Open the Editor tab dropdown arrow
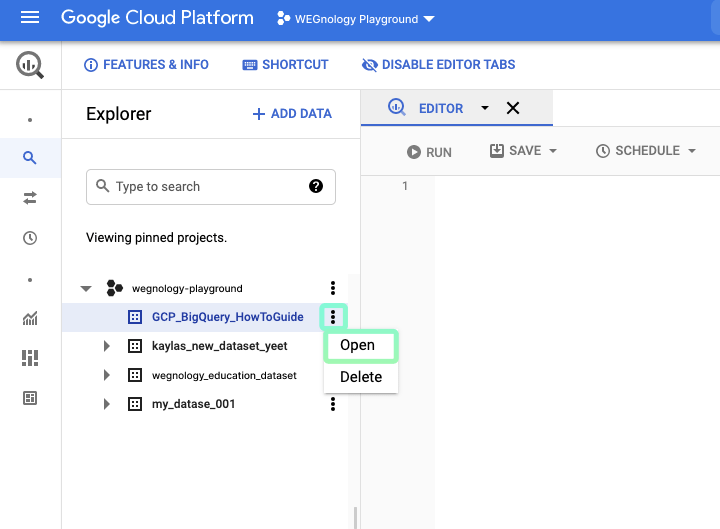The height and width of the screenshot is (529, 720). pos(484,108)
